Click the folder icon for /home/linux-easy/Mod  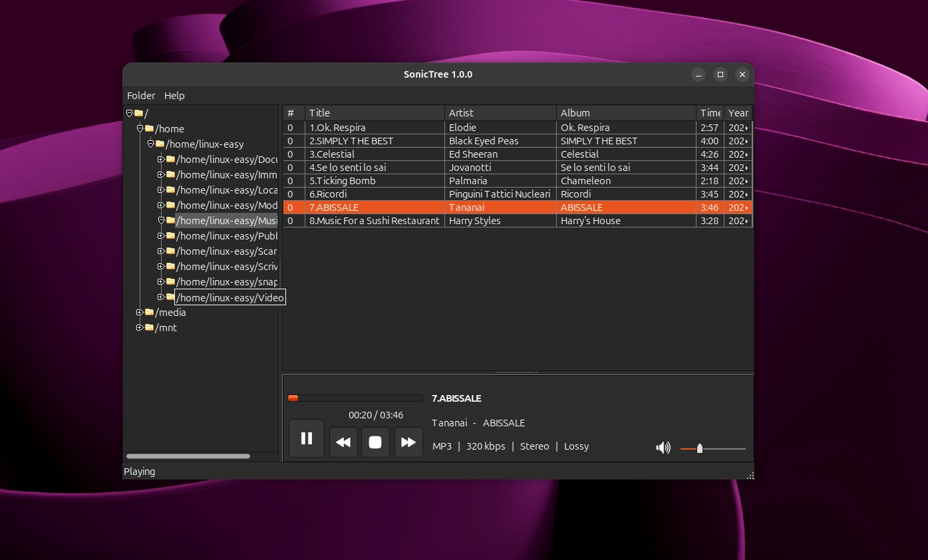pyautogui.click(x=170, y=205)
